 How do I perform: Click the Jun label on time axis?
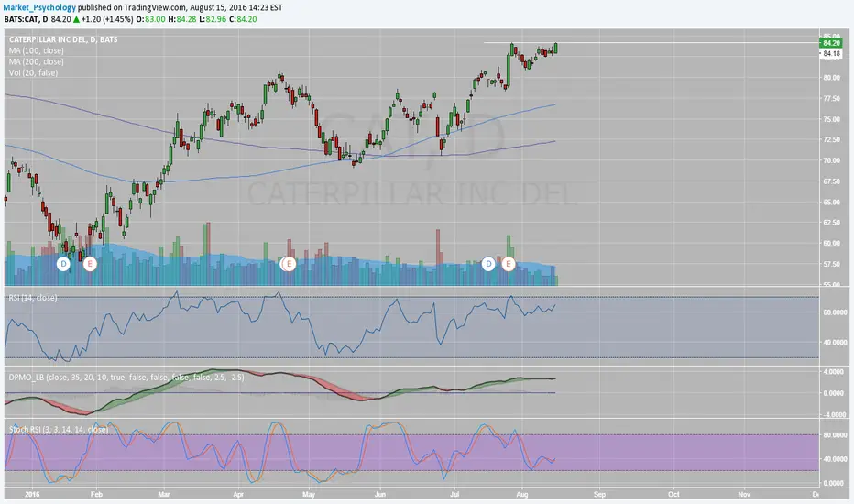click(x=379, y=495)
